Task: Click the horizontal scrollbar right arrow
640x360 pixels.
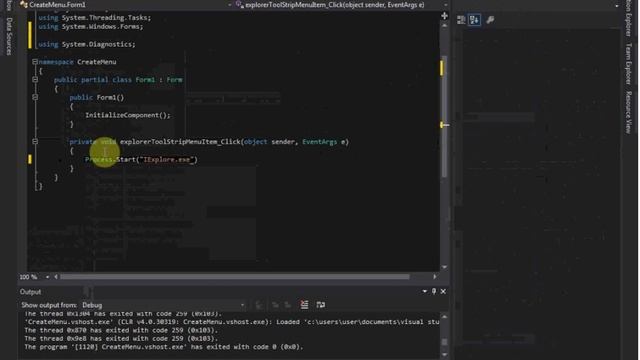Action: click(x=435, y=277)
